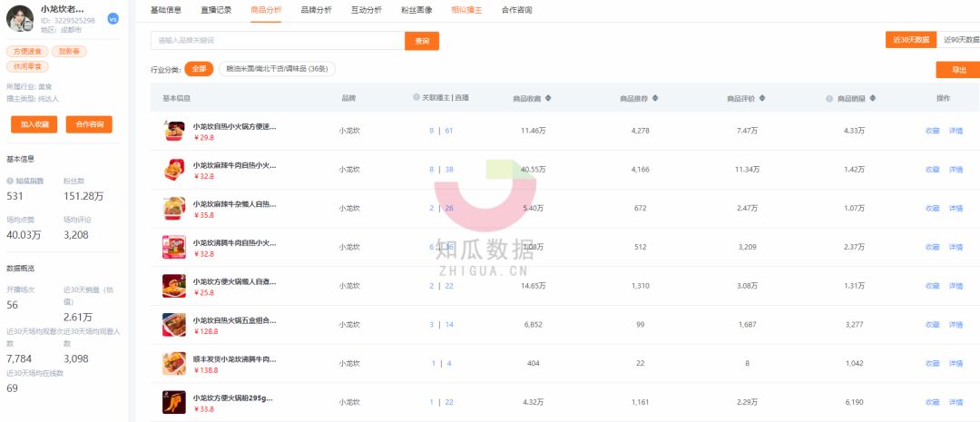The height and width of the screenshot is (422, 980).
Task: Click info icon beside 商品销量 header
Action: (x=829, y=98)
